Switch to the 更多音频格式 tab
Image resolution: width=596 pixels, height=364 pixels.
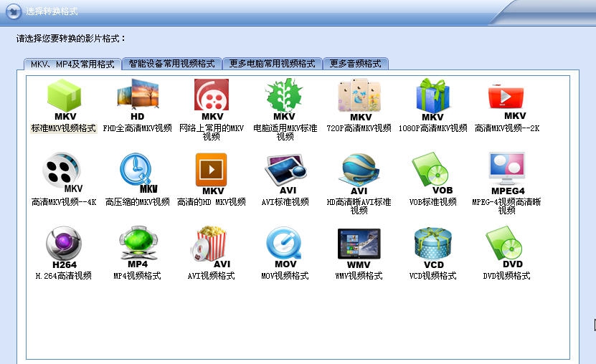tap(356, 63)
